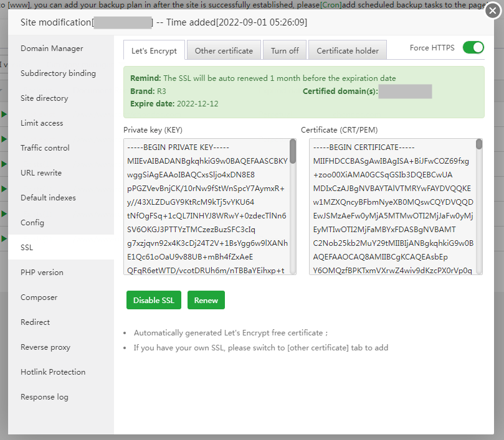
Task: Stay on the Let's Encrypt tab
Action: [x=153, y=50]
